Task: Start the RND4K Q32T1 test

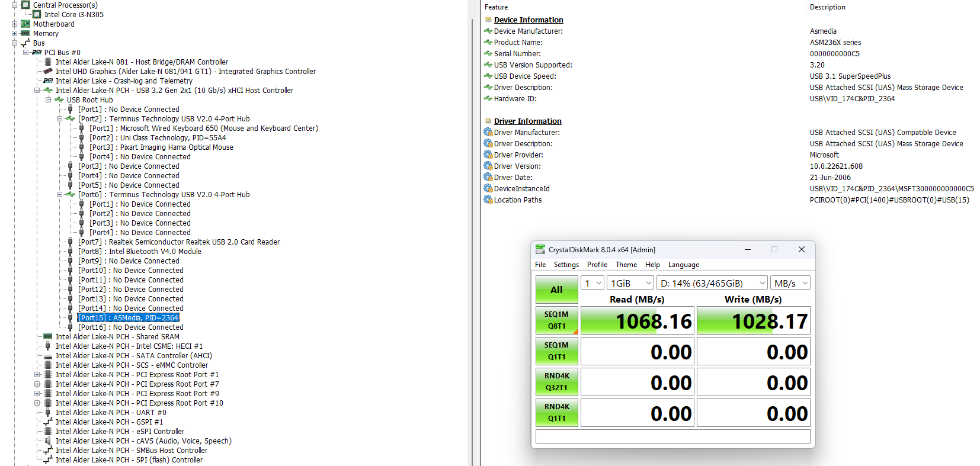Action: click(556, 382)
